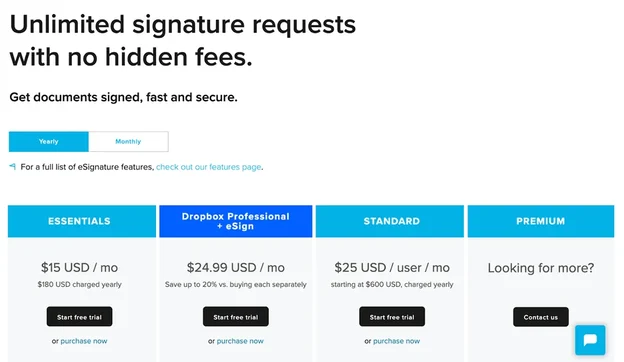Start free trial for Standard plan
The width and height of the screenshot is (624, 362).
tap(392, 317)
